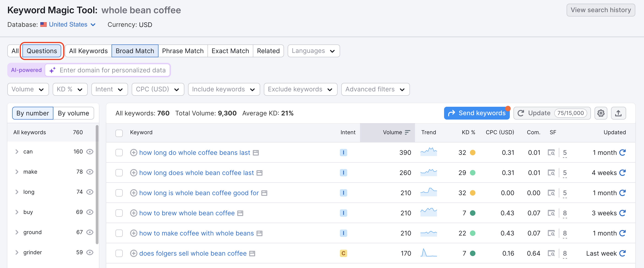Open the KD % filter dropdown
644x268 pixels.
click(70, 89)
